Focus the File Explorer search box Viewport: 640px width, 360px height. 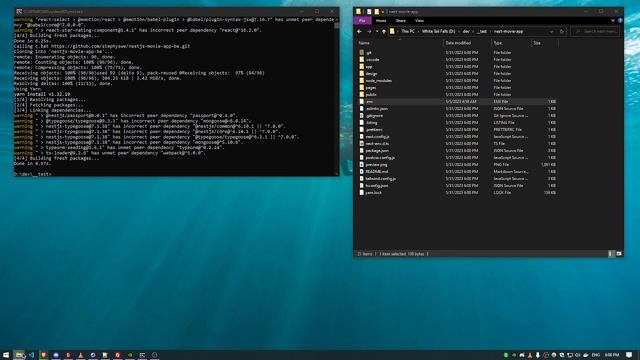[596, 31]
